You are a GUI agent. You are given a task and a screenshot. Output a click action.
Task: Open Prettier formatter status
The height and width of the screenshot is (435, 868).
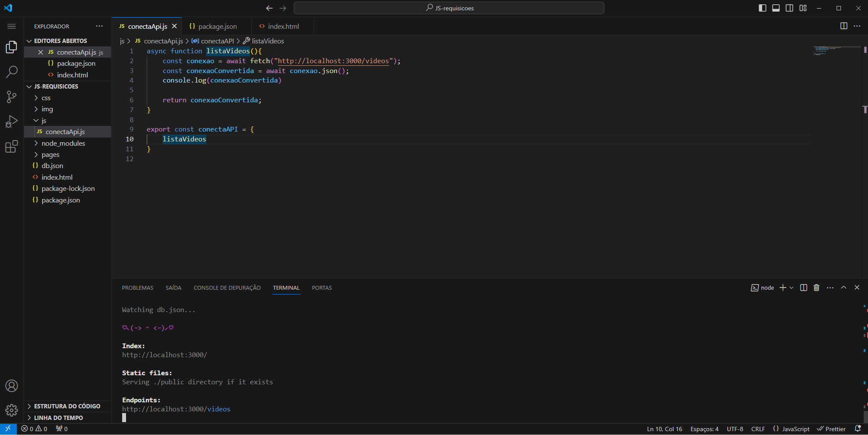(x=831, y=429)
